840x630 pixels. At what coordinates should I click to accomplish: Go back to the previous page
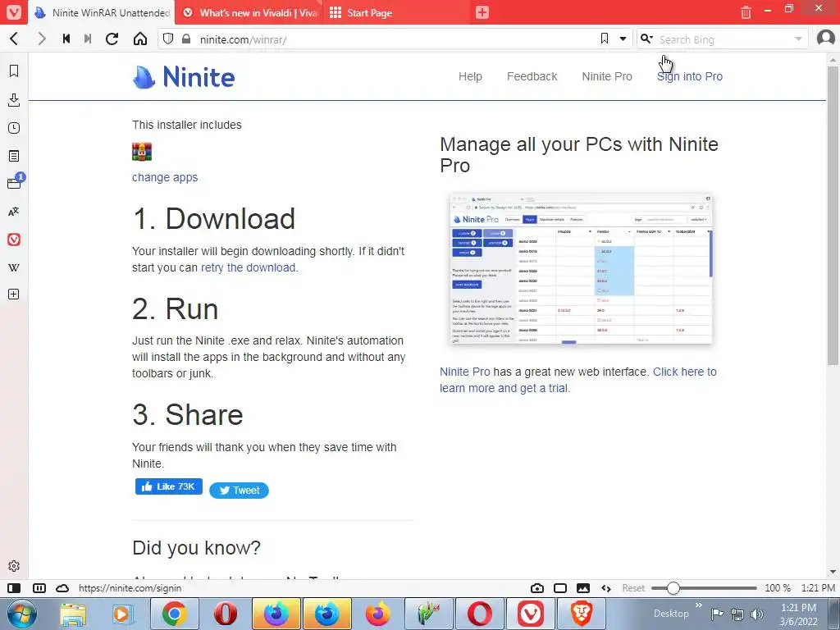coord(15,39)
